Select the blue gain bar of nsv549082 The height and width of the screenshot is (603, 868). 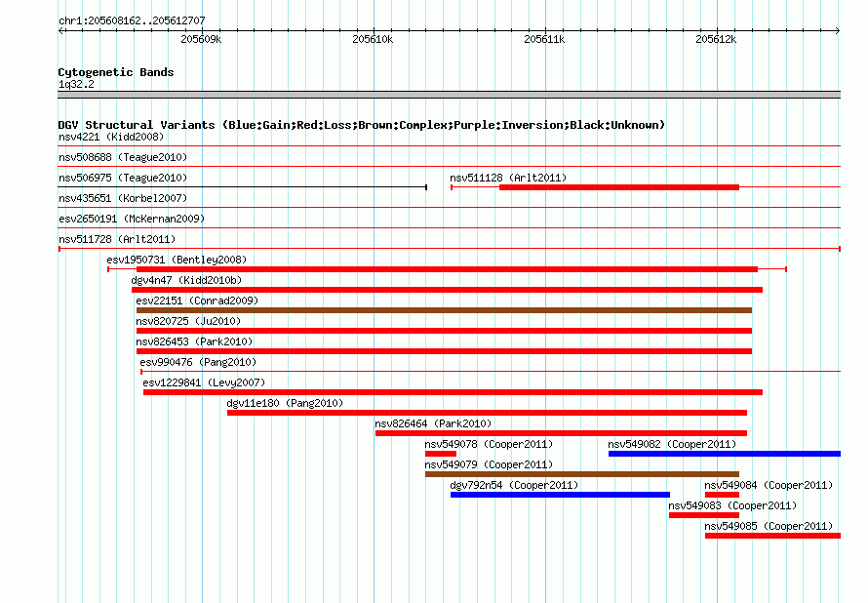pyautogui.click(x=725, y=454)
